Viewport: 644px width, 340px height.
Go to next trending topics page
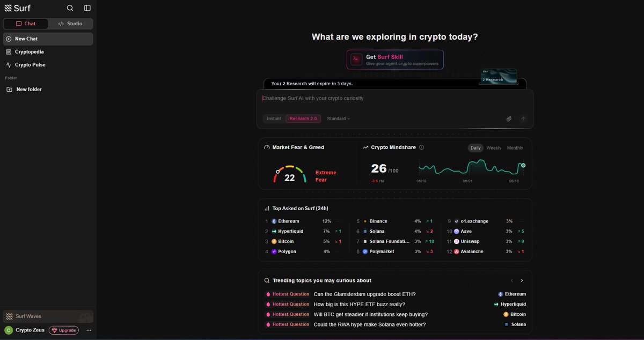pos(522,280)
